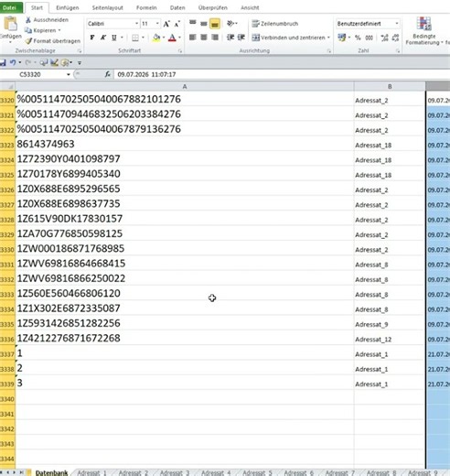Image resolution: width=450 pixels, height=476 pixels.
Task: Align text left
Action: click(193, 38)
